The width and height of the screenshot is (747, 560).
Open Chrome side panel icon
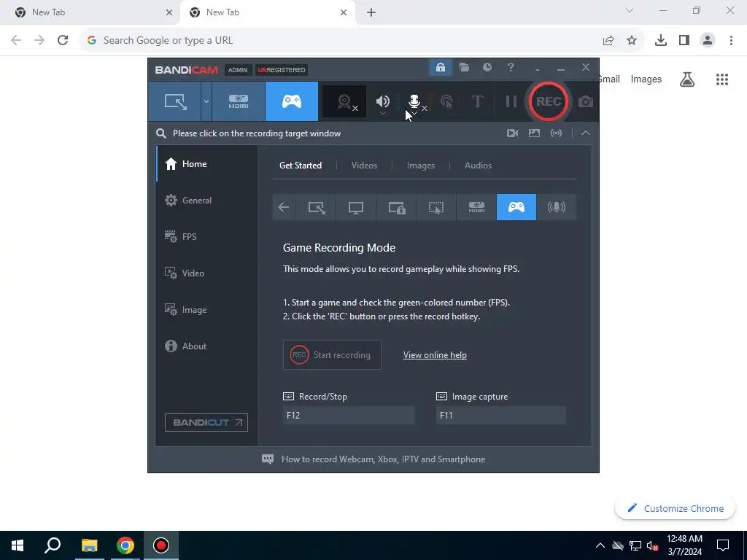coord(684,41)
